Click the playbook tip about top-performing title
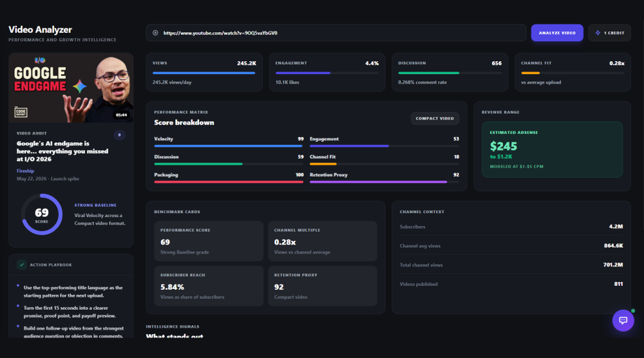Image resolution: width=644 pixels, height=358 pixels. pyautogui.click(x=73, y=292)
